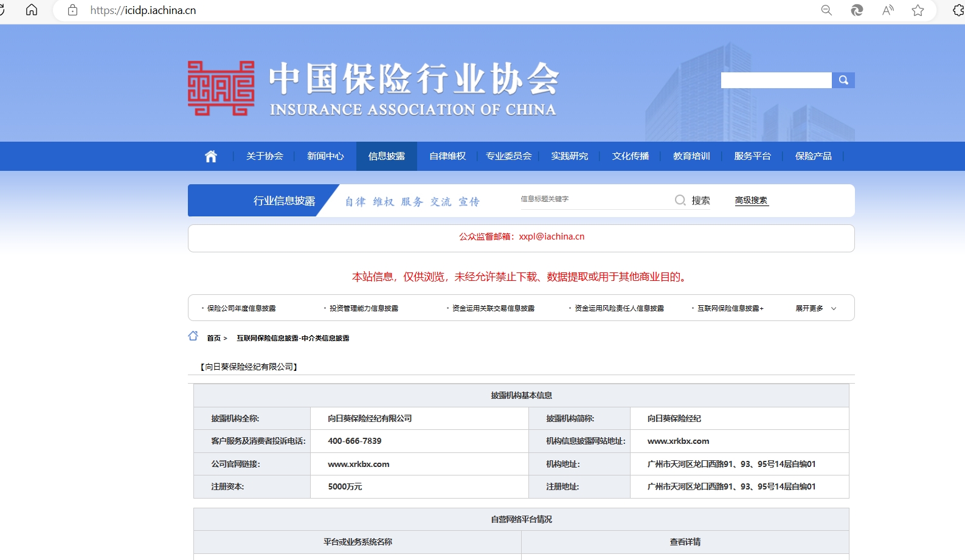Click 首页 breadcrumb link
Image resolution: width=965 pixels, height=560 pixels.
[x=213, y=338]
